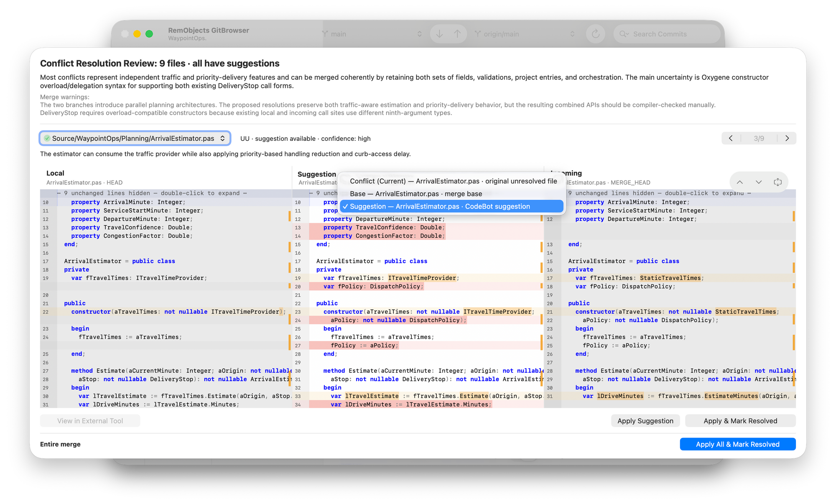Image resolution: width=836 pixels, height=504 pixels.
Task: Select hidden unchanged lines row in Local pane
Action: click(166, 193)
